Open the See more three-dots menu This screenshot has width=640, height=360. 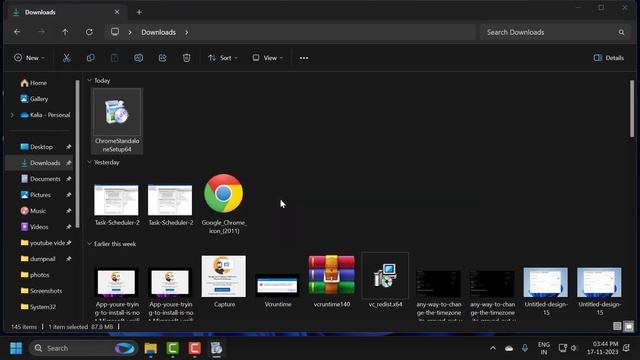coord(304,58)
